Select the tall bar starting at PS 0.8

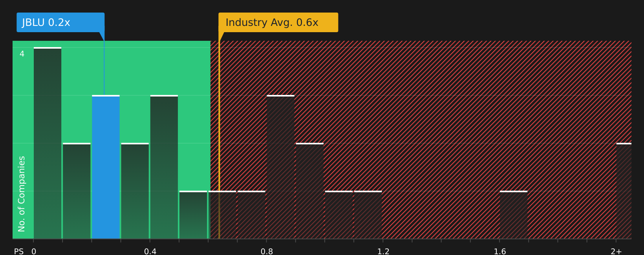coord(281,167)
